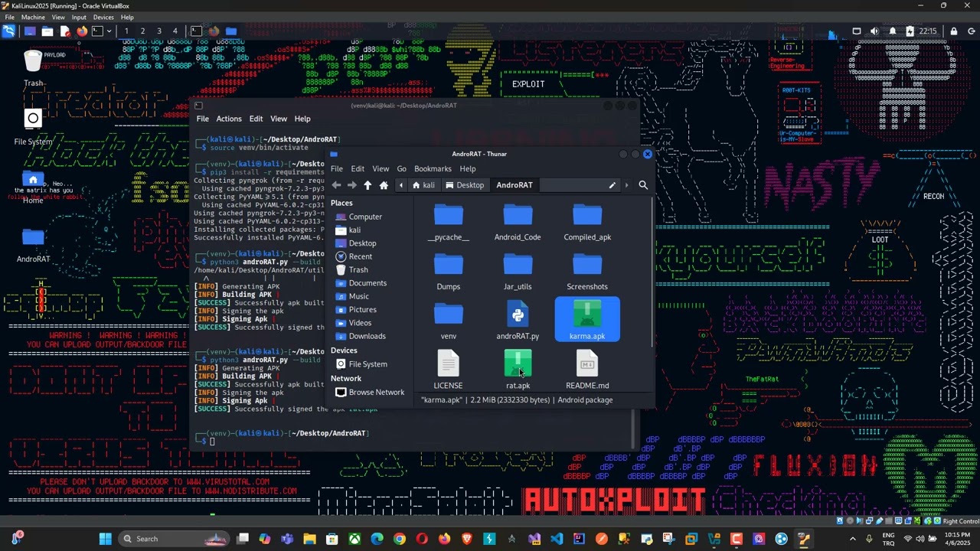The height and width of the screenshot is (551, 980).
Task: Open the terminal window's Edit menu
Action: (x=256, y=119)
